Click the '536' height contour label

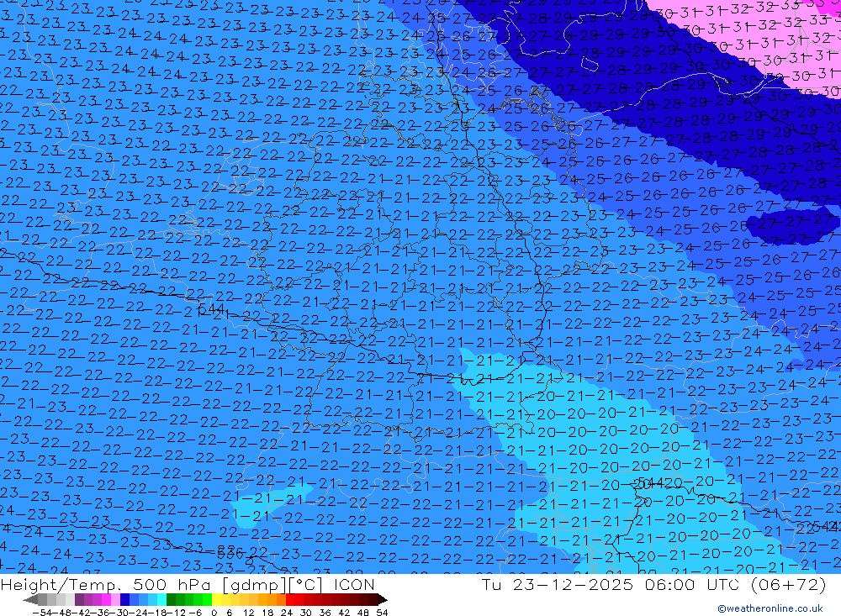click(x=230, y=551)
